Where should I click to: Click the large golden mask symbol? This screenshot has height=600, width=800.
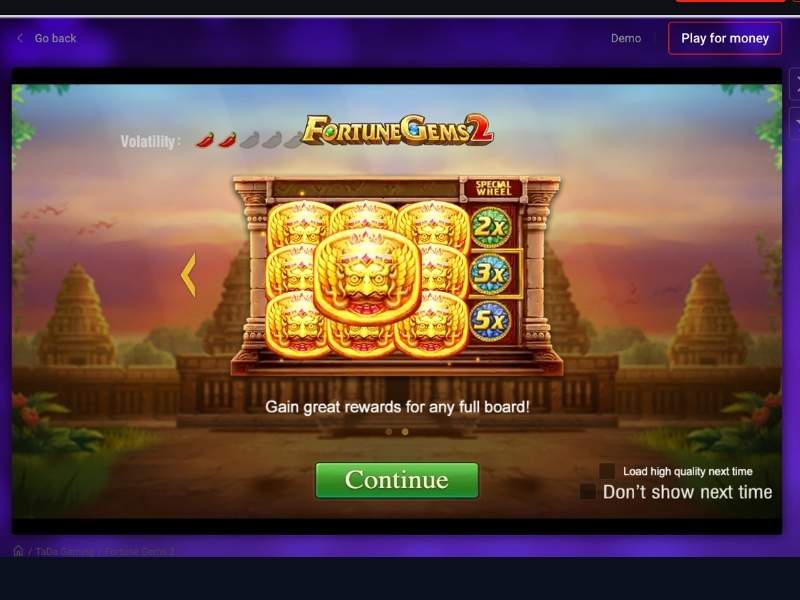[x=367, y=276]
